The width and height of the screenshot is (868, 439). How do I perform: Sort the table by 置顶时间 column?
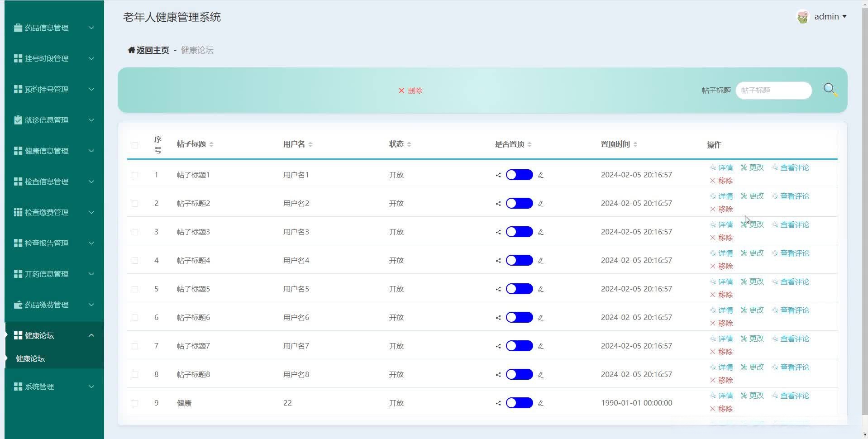click(635, 144)
